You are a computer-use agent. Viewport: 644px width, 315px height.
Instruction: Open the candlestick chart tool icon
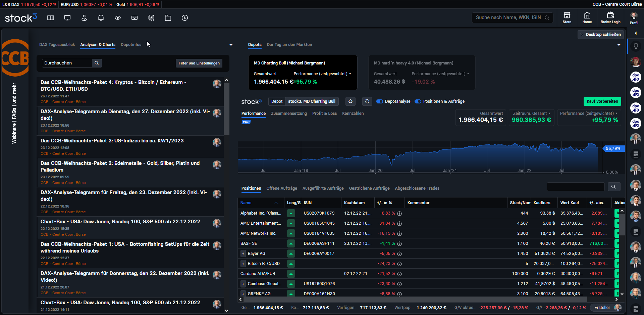151,18
